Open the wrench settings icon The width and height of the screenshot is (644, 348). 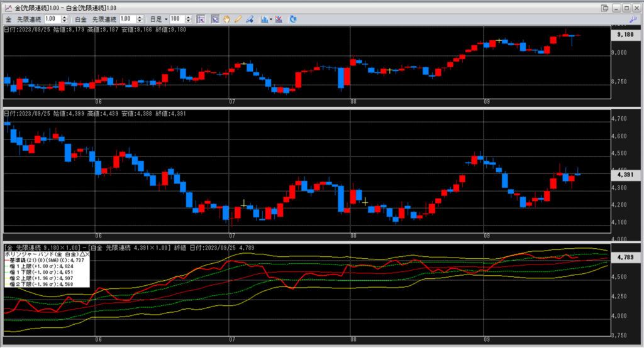(x=633, y=19)
